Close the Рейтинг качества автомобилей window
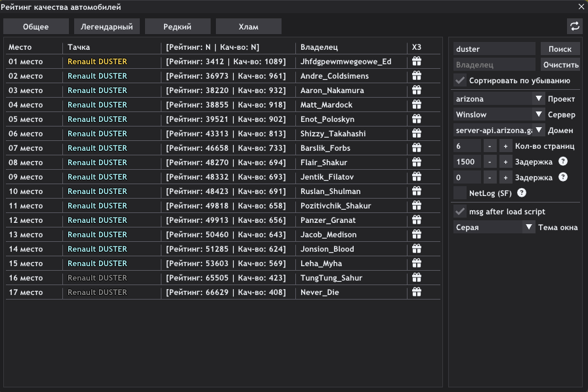Screen dimensions: 588x392 (581, 7)
